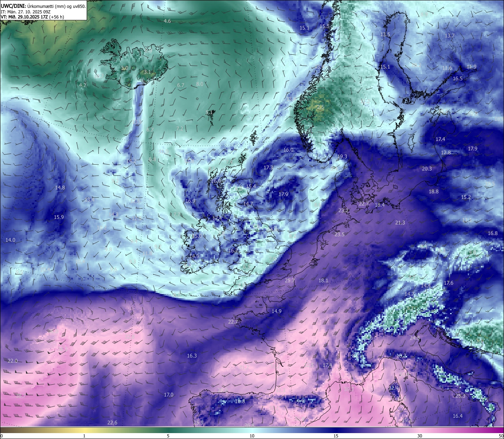This screenshot has width=504, height=439.
Task: Click the map value "11.6"
Action: pos(447,68)
